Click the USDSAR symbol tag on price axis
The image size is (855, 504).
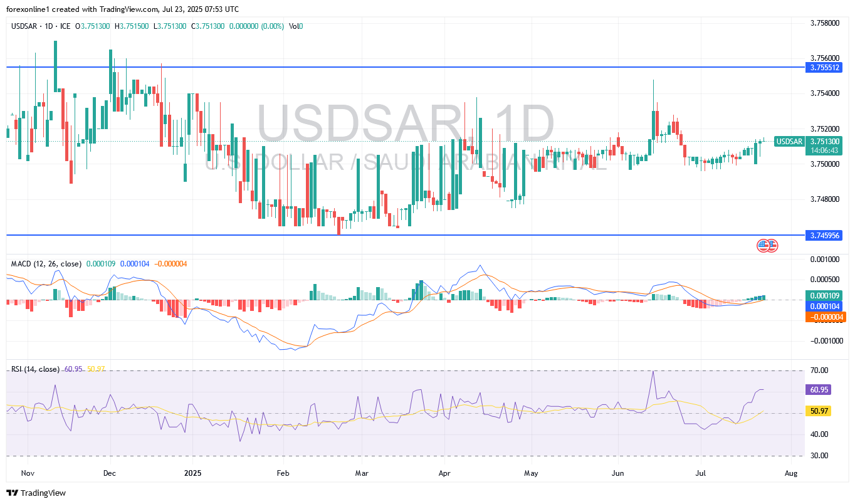coord(789,142)
